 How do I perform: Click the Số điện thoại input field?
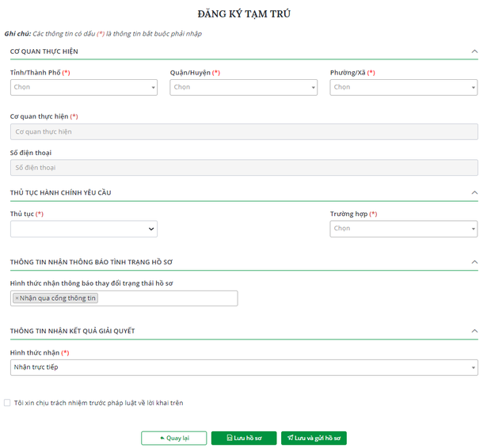coord(244,168)
